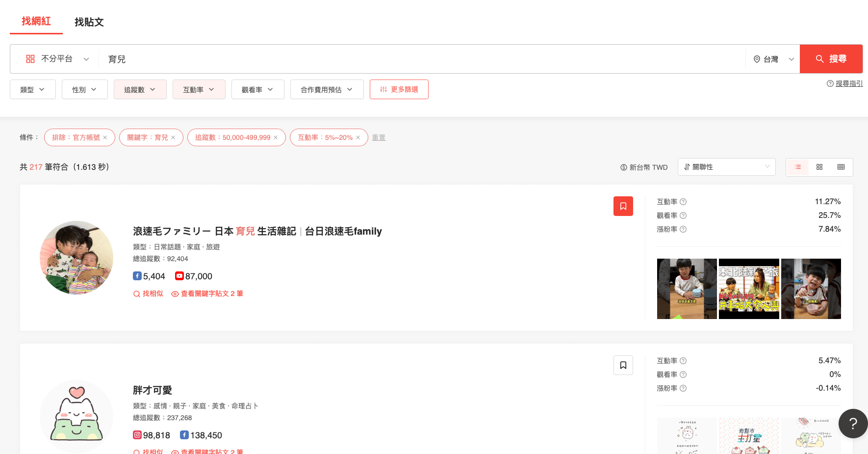Open the 觀看率 filter dropdown
Viewport: 868px width, 454px height.
(258, 89)
